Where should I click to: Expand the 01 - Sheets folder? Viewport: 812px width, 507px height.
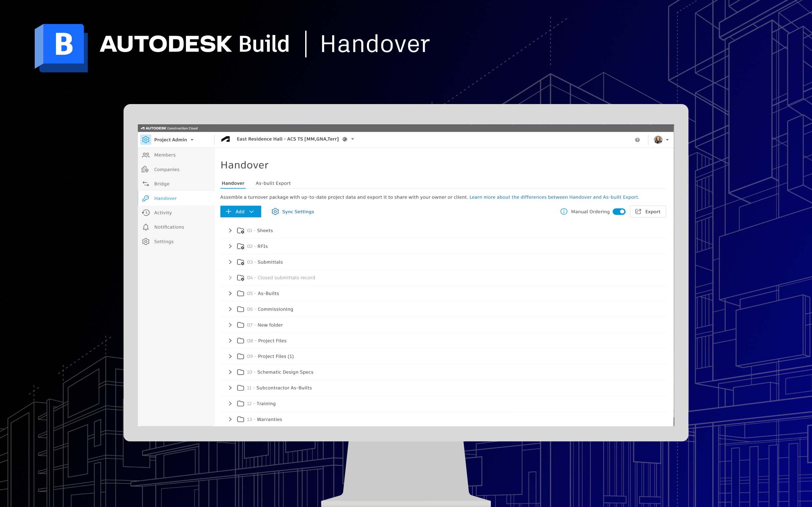[230, 230]
